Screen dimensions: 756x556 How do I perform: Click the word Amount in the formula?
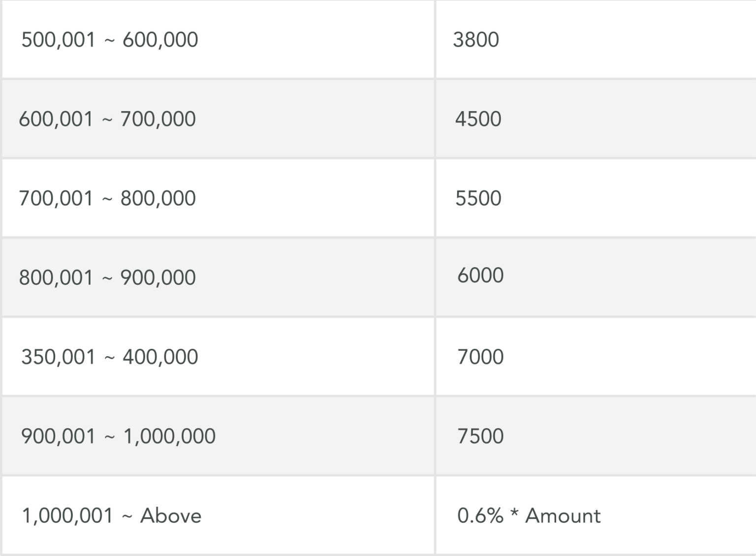pos(563,516)
